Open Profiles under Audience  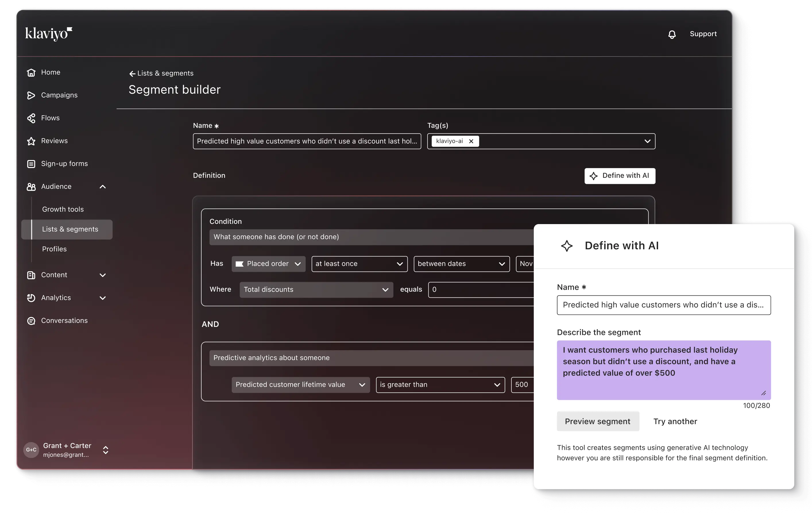tap(54, 249)
